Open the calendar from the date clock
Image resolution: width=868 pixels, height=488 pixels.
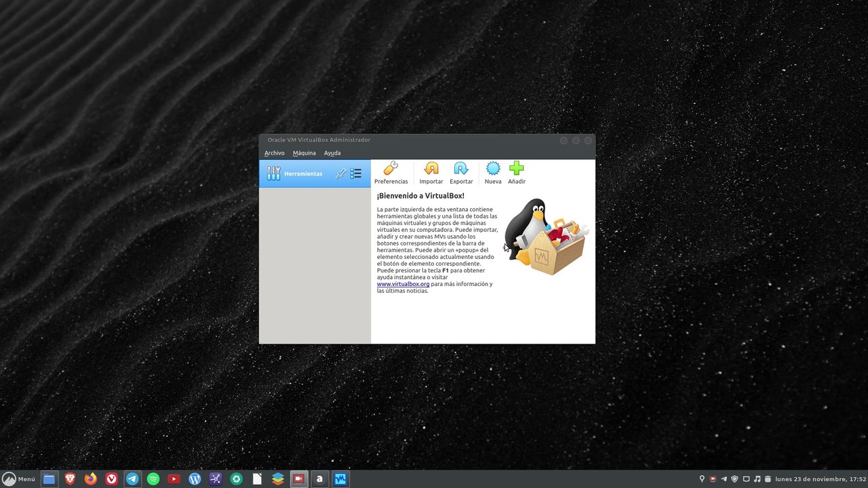[x=821, y=479]
